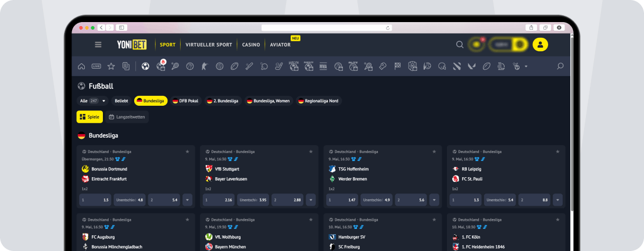Viewport: 644px width, 251px height.
Task: Favorite the 1. FC Köln match star
Action: pyautogui.click(x=558, y=220)
